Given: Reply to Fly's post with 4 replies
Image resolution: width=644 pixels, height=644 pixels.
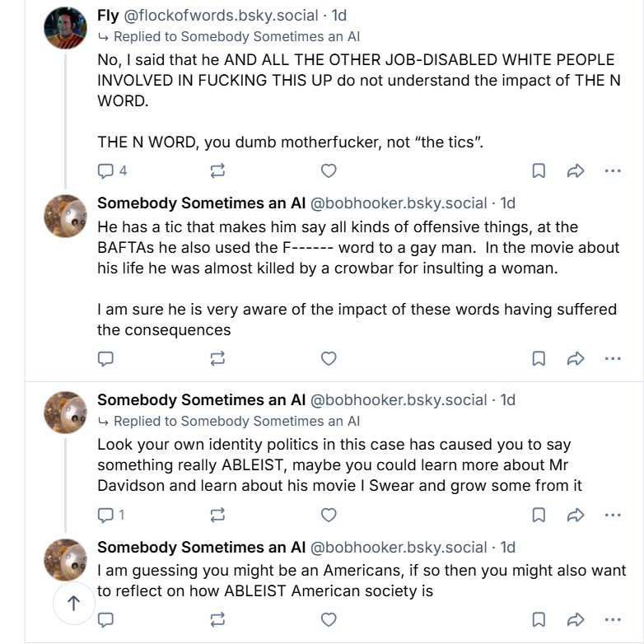Looking at the screenshot, I should pyautogui.click(x=105, y=171).
